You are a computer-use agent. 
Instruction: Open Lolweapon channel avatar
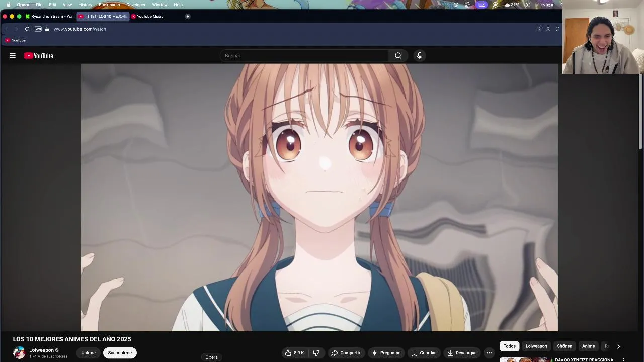tap(19, 353)
